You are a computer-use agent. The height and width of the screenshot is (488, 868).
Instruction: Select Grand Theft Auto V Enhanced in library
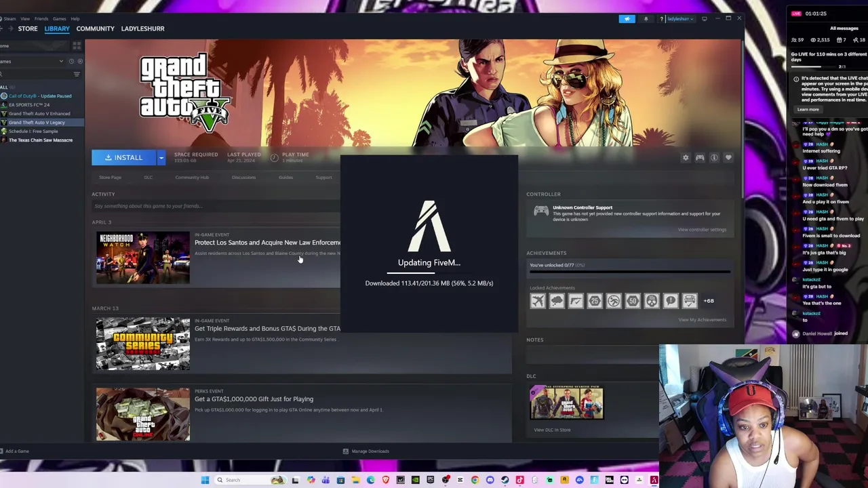(x=39, y=114)
